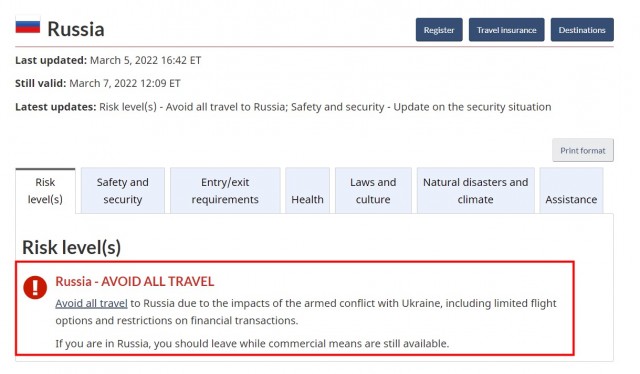
Task: Click the red exclamation warning icon
Action: click(35, 287)
